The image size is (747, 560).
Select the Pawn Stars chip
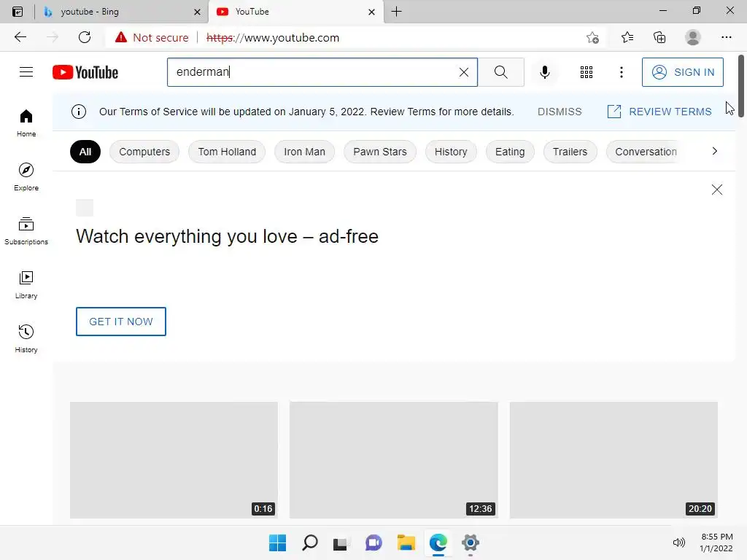(379, 152)
